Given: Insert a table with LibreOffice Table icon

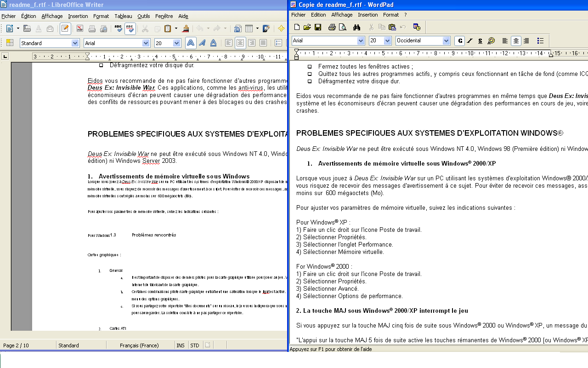Looking at the screenshot, I should coord(249,29).
